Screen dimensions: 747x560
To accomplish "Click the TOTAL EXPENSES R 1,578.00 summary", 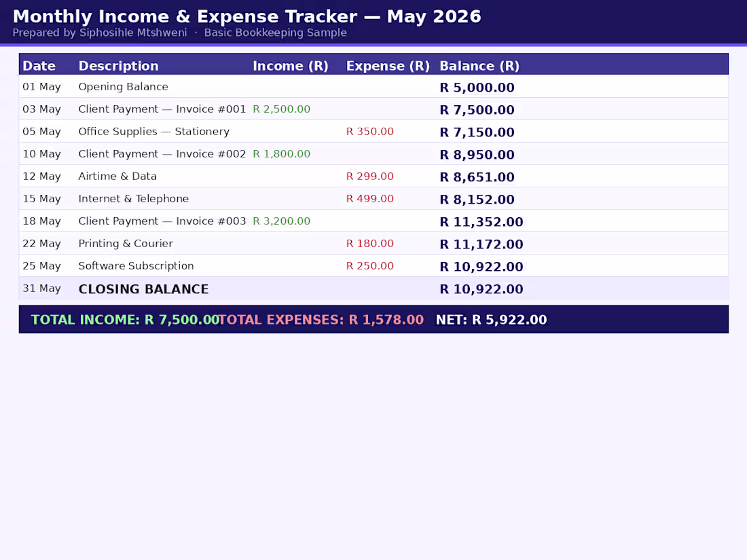I will click(x=321, y=320).
